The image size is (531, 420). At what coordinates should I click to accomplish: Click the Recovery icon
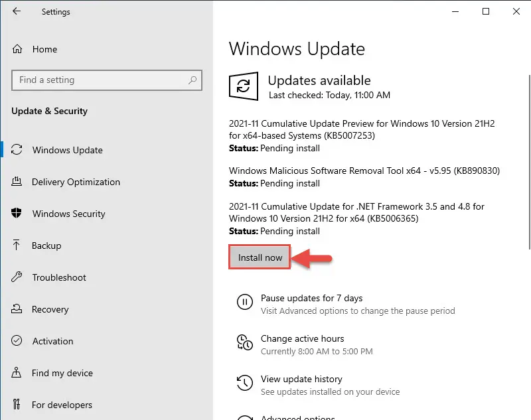coord(16,309)
